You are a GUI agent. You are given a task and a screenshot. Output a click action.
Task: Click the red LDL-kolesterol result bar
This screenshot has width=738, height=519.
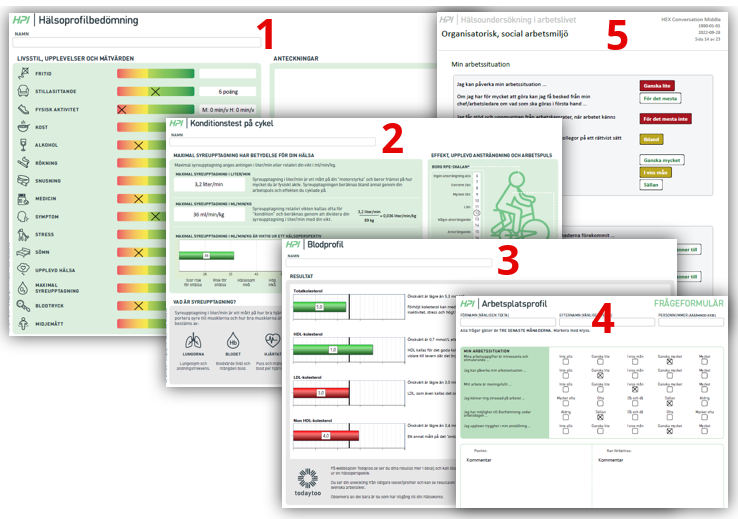pos(321,393)
